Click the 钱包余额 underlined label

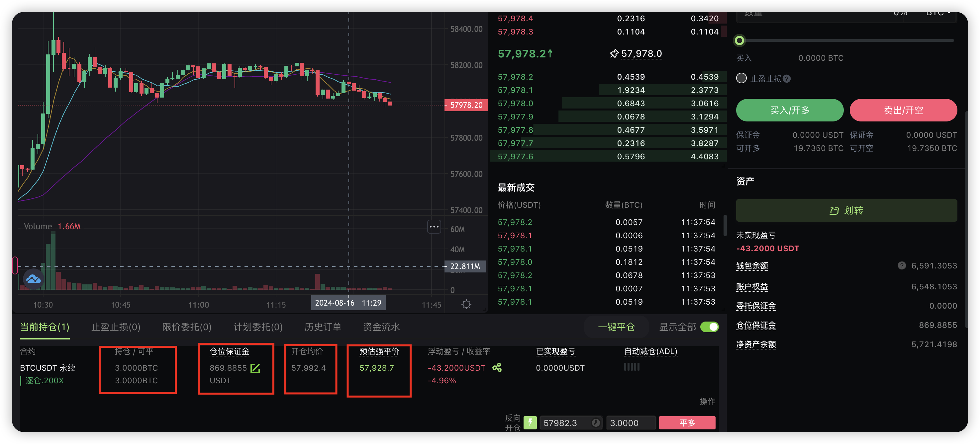(x=752, y=266)
